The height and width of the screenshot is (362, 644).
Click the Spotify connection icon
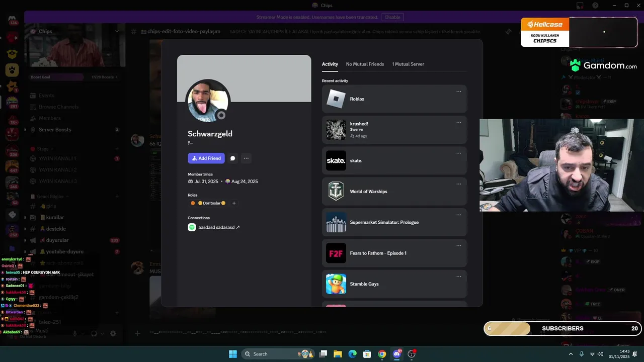tap(192, 227)
